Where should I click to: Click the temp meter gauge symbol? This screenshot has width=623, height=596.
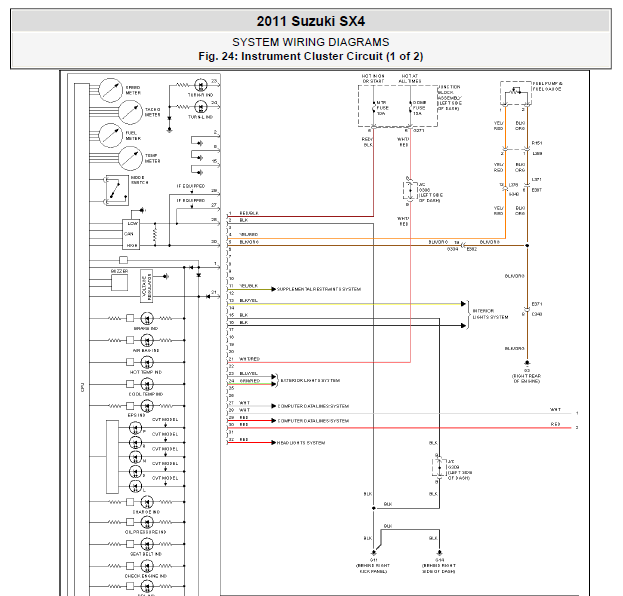[130, 158]
